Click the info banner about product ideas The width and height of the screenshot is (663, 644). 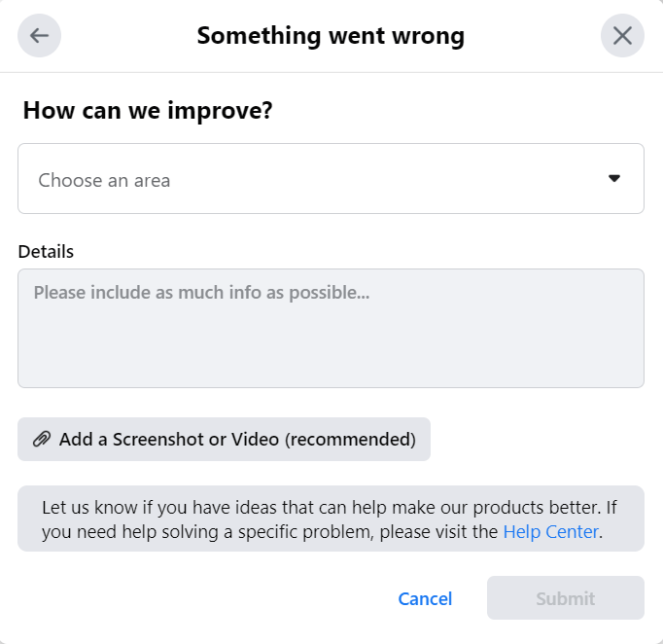(331, 519)
